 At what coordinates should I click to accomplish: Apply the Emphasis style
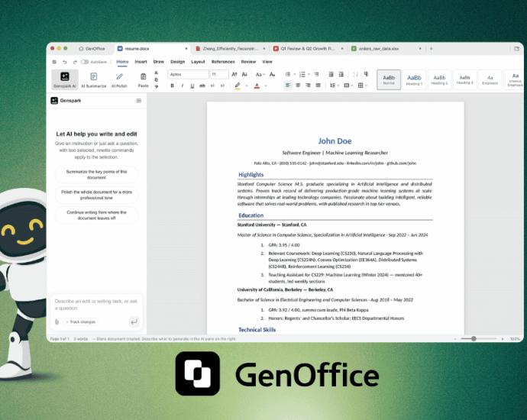(490, 79)
